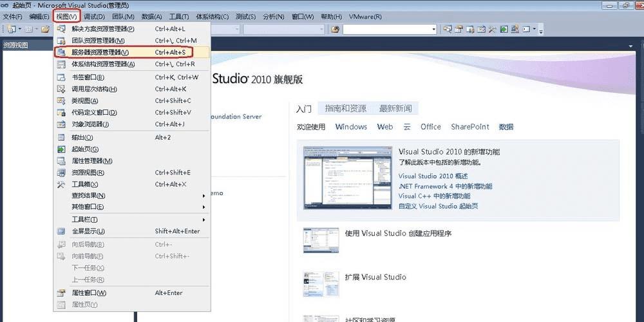644x322 pixels.
Task: Open the 文件(F) menu
Action: click(x=12, y=17)
